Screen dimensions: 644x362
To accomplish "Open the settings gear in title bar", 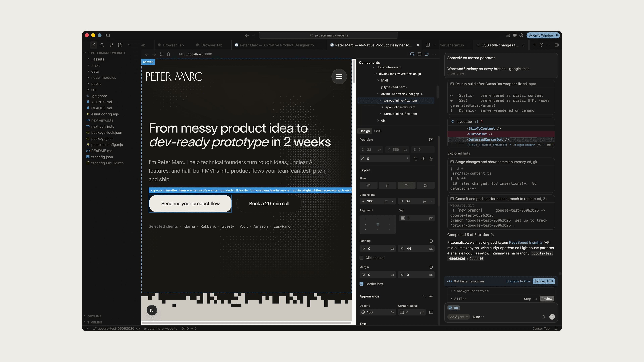I will tap(521, 35).
